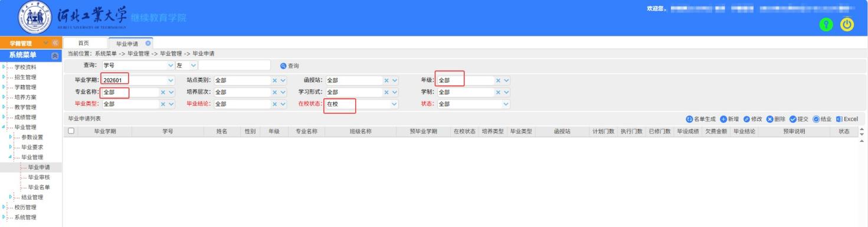Viewport: 868px width, 227px height.
Task: Clear the 培养层次 filter with X
Action: 274,92
